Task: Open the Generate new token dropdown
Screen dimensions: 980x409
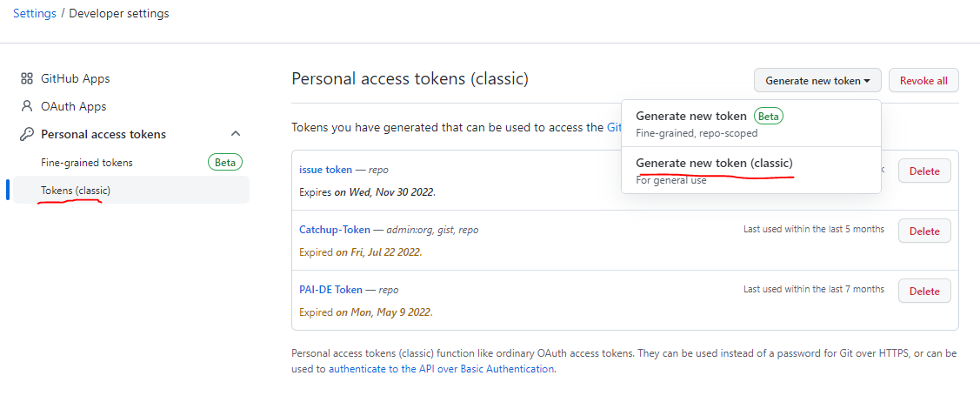Action: tap(817, 80)
